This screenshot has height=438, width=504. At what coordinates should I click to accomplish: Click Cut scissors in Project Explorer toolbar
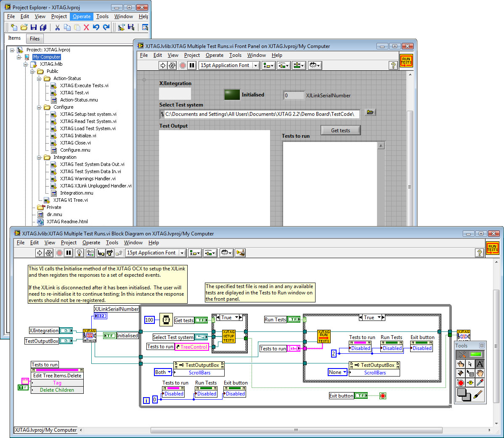[57, 27]
